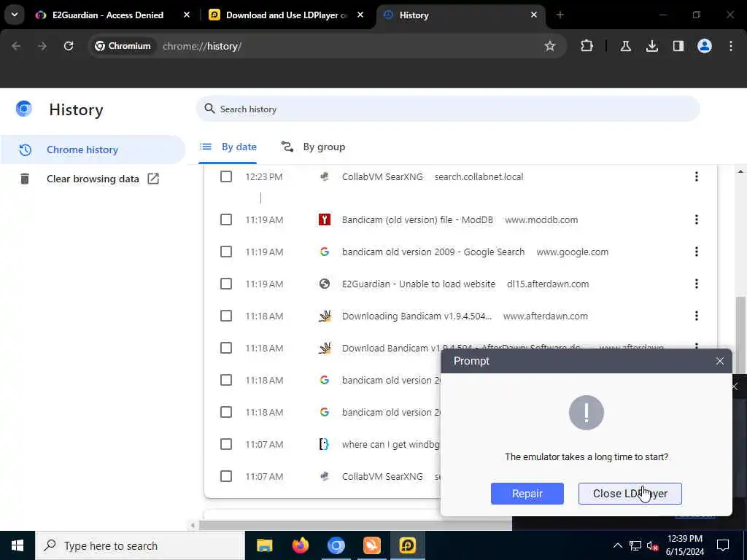Viewport: 747px width, 560px height.
Task: Open the orange app icon next to Chromium
Action: [371, 545]
